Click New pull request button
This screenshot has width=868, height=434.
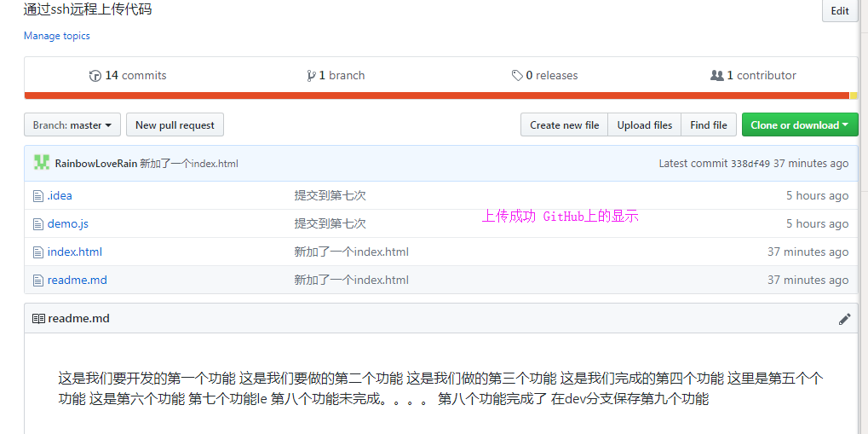(x=175, y=125)
